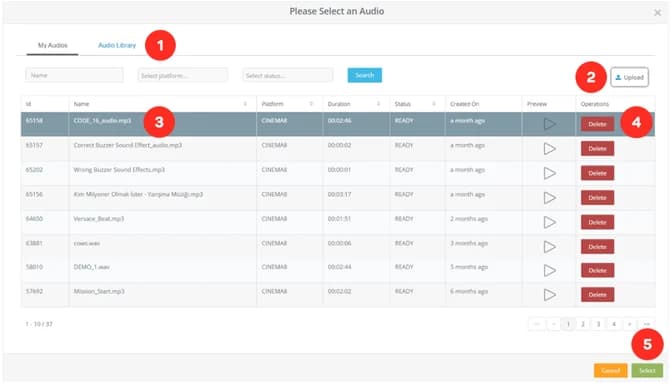Go to previous page of results
This screenshot has width=670, height=385.
553,324
